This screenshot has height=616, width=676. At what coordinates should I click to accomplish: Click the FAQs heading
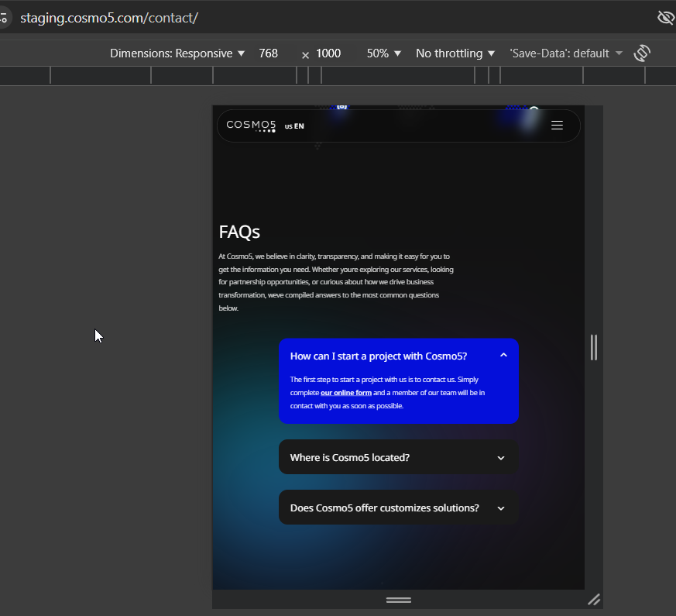coord(239,232)
